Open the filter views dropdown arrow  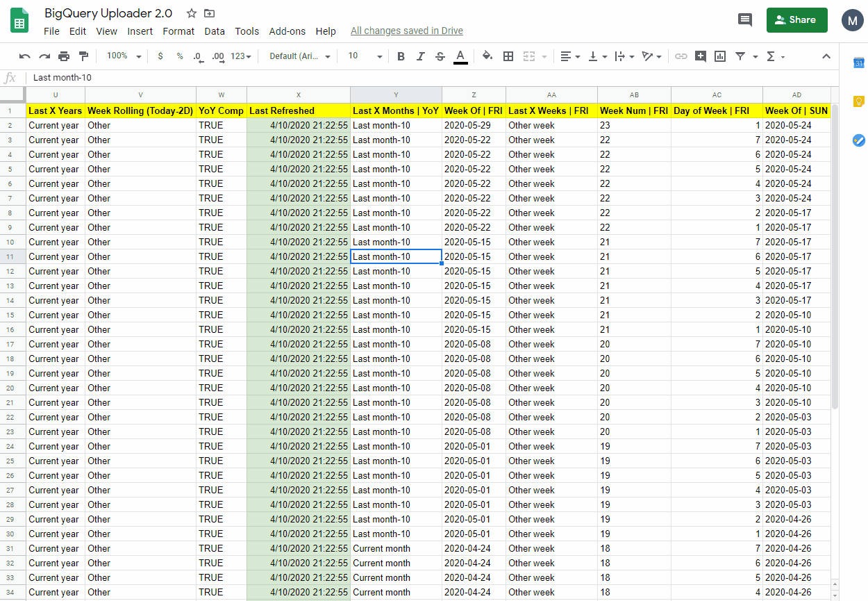pos(756,56)
